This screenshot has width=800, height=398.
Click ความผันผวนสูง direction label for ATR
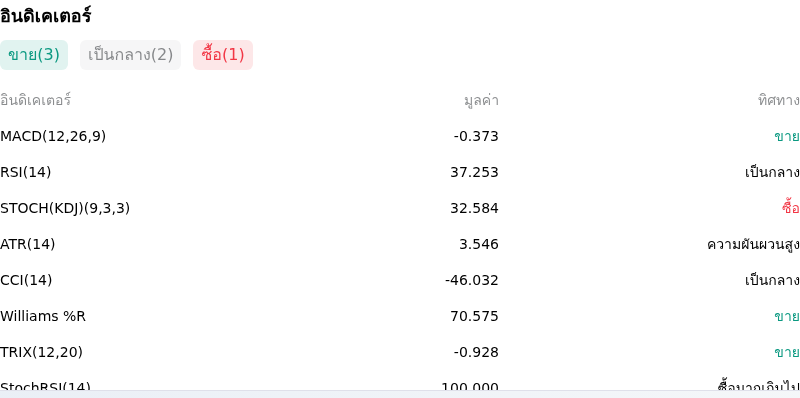[x=753, y=244]
